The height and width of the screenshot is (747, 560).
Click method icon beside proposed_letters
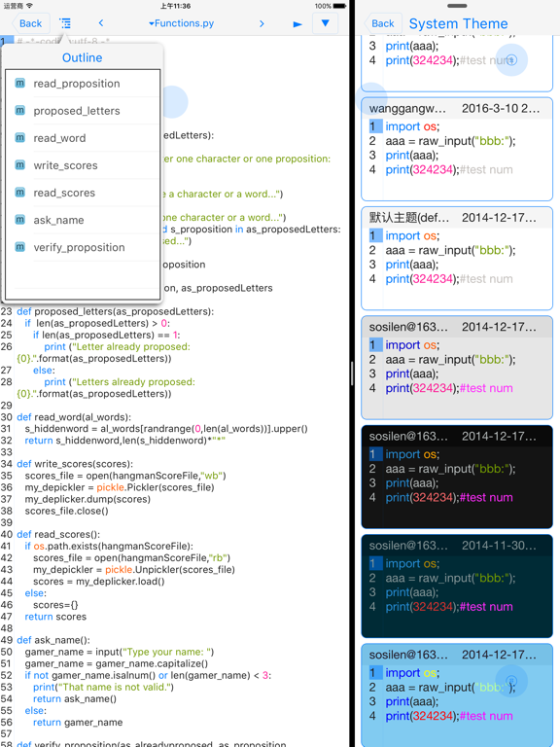[x=20, y=110]
